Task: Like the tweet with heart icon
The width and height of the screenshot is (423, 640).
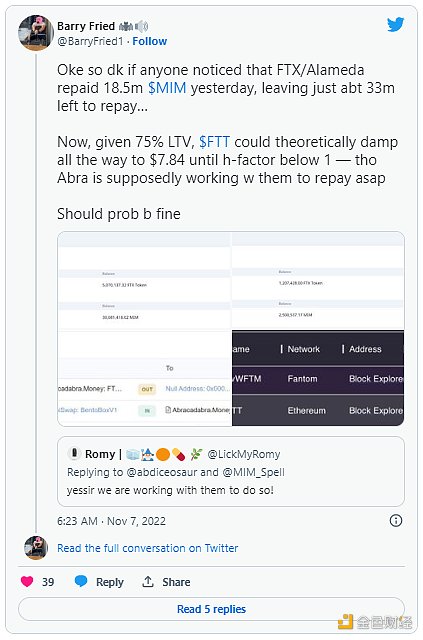Action: [x=27, y=581]
